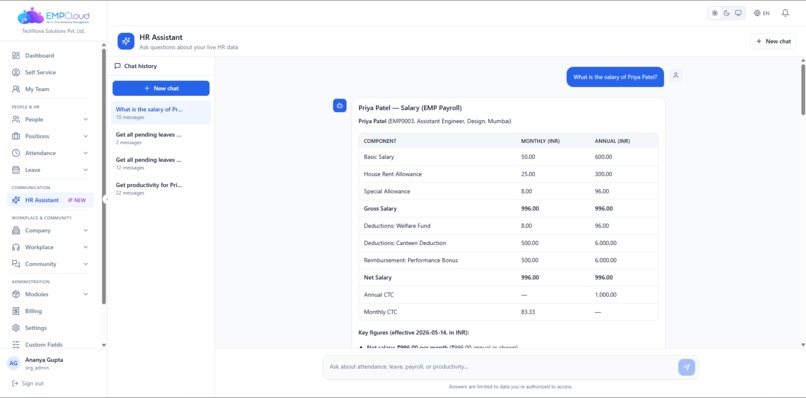Click Annual CTC value 1,000.00

[x=605, y=295]
